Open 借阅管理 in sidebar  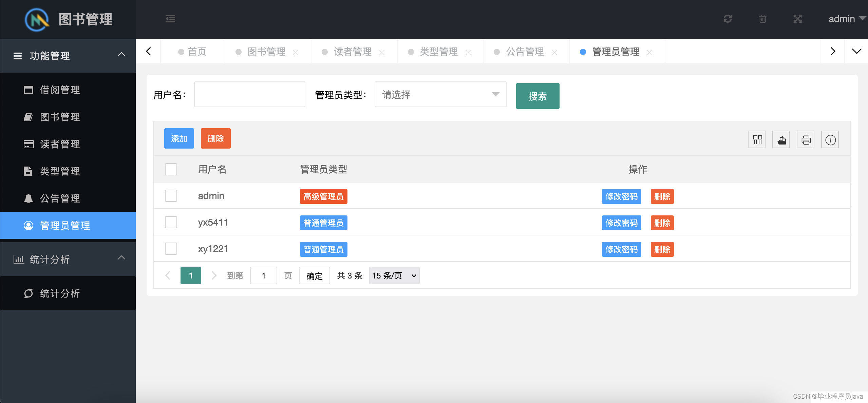[68, 90]
